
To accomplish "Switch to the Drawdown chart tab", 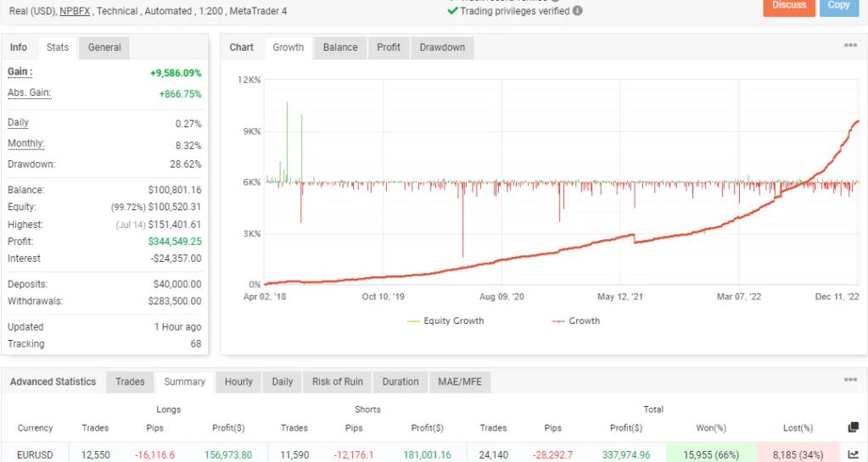I will 442,47.
